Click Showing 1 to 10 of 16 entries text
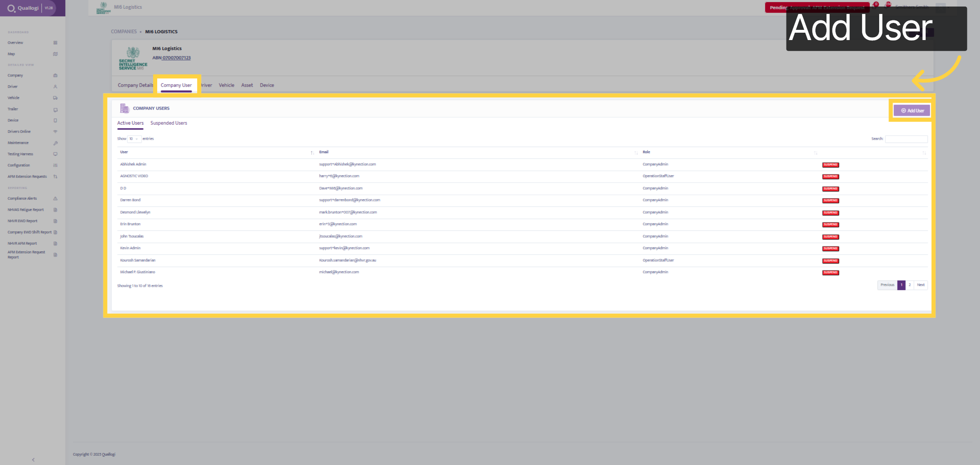980x465 pixels. point(140,286)
